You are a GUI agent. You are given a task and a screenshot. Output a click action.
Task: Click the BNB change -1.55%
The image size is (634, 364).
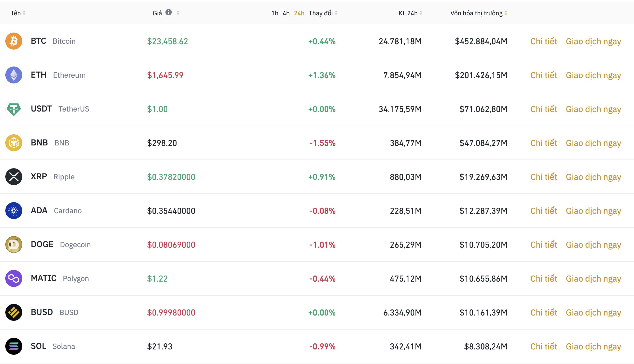coord(322,143)
